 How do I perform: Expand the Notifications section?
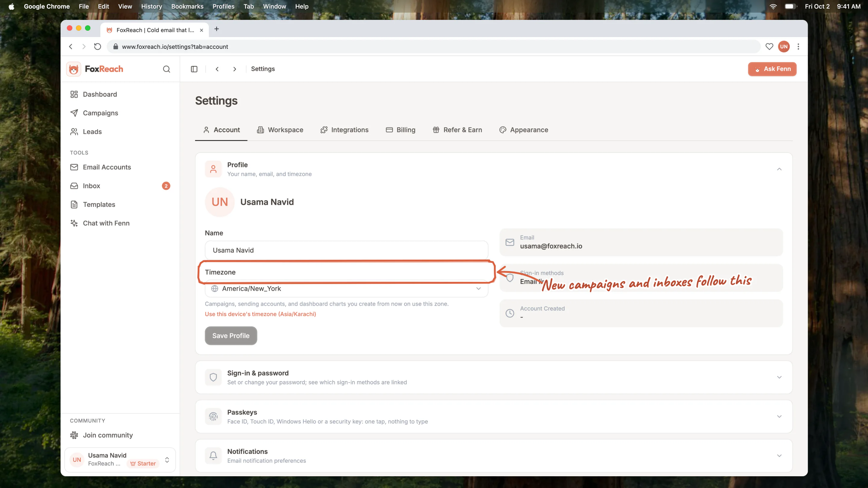(779, 456)
